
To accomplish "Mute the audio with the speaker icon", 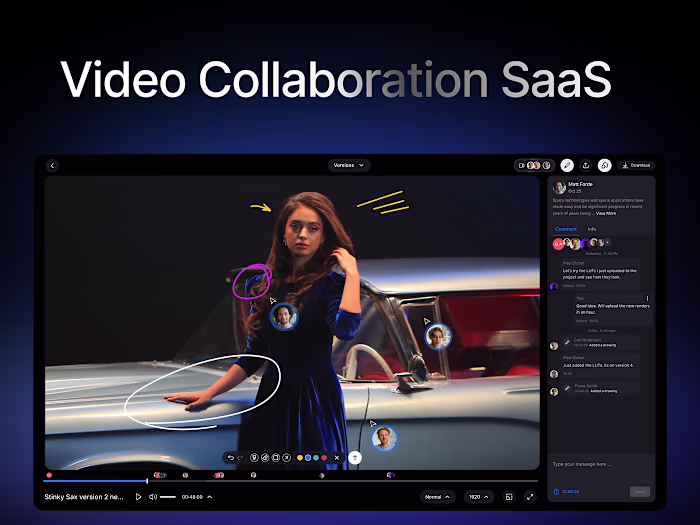I will click(x=153, y=497).
